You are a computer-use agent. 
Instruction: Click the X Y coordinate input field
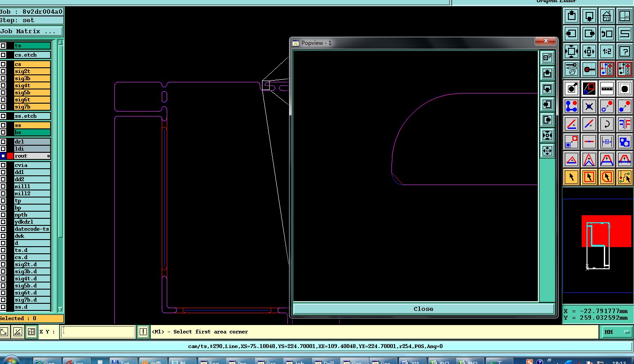(x=98, y=332)
